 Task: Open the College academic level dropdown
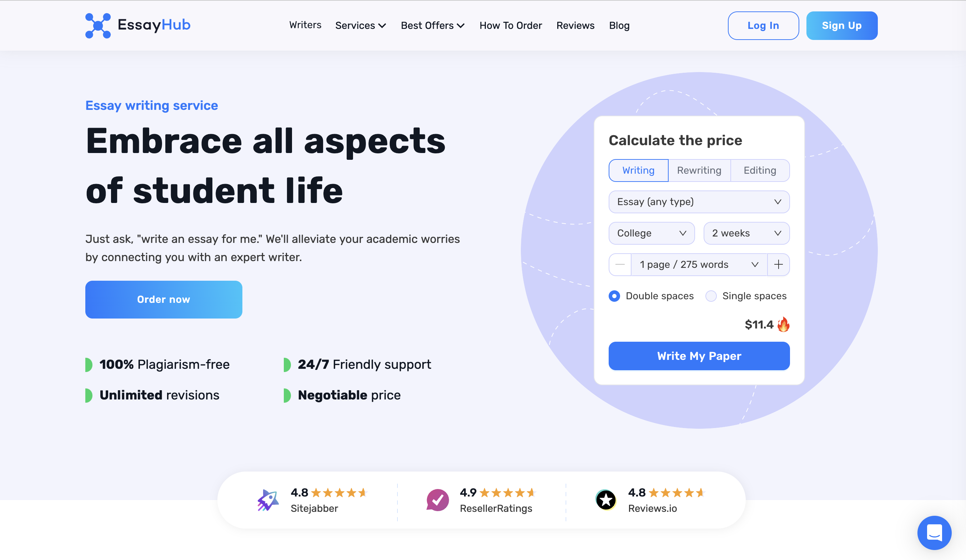(x=651, y=233)
